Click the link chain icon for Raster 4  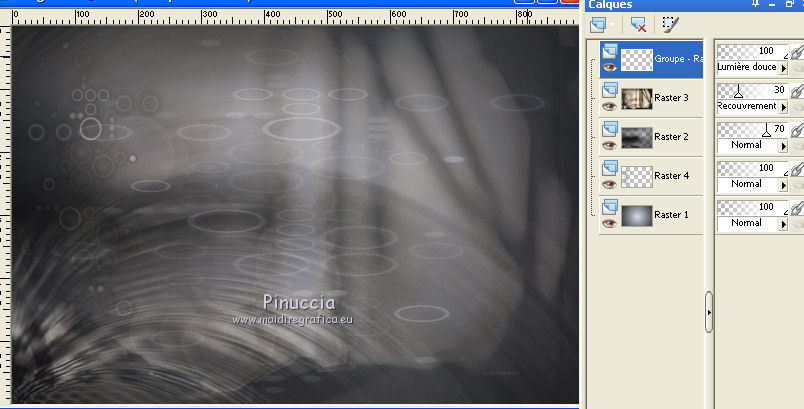pos(797,169)
